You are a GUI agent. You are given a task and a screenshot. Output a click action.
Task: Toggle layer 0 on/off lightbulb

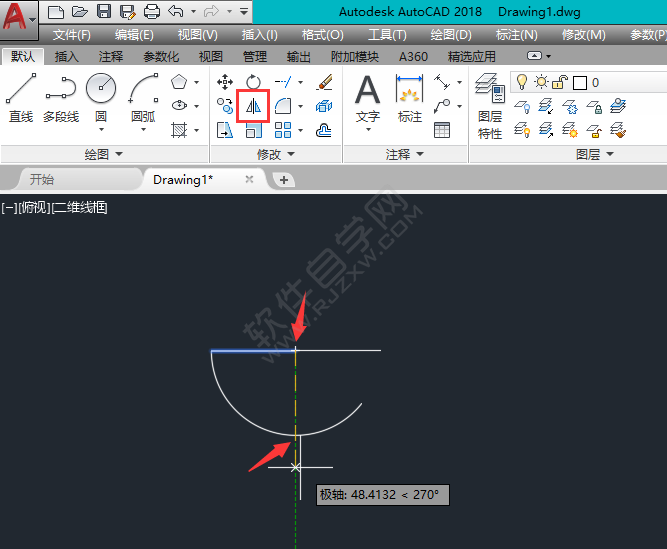click(522, 82)
